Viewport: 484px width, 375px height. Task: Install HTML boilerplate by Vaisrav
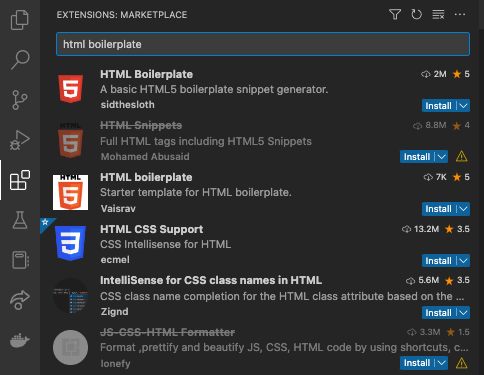pyautogui.click(x=438, y=209)
